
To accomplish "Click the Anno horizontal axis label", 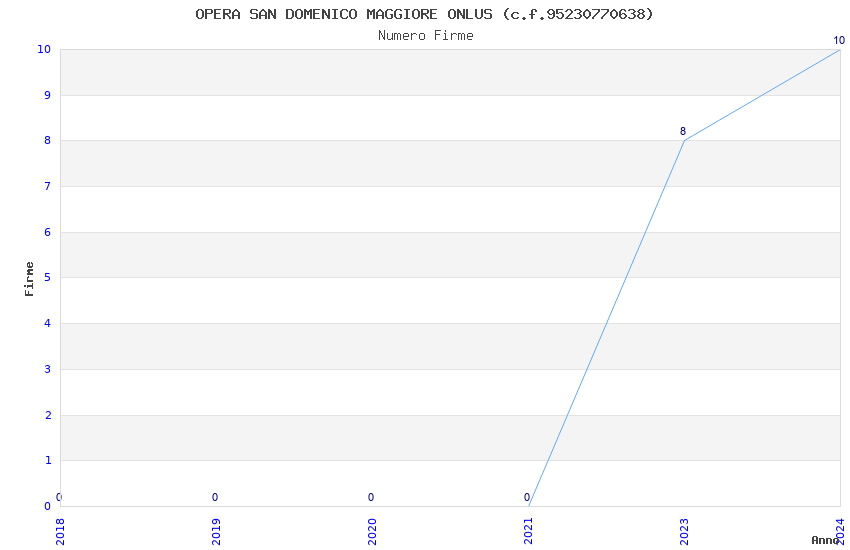I will tap(825, 540).
